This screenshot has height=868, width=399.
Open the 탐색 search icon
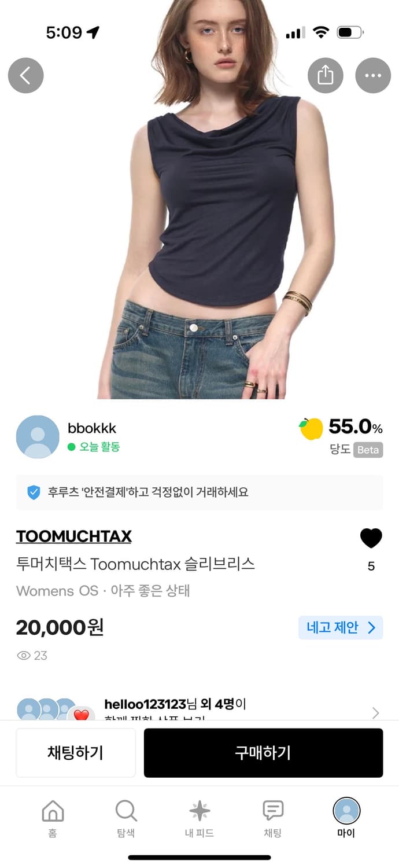click(x=125, y=811)
